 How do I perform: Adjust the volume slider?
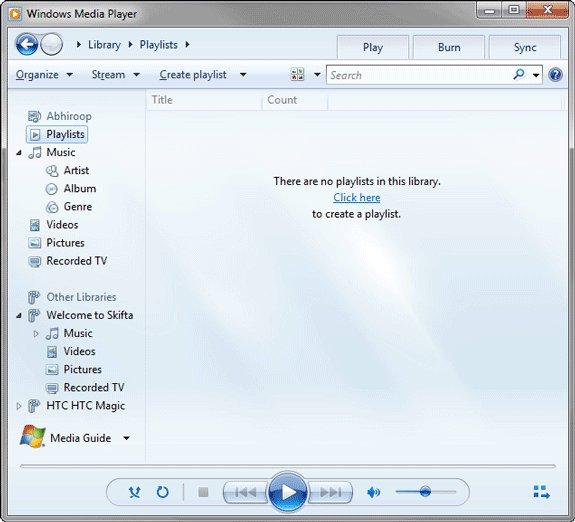coord(425,491)
